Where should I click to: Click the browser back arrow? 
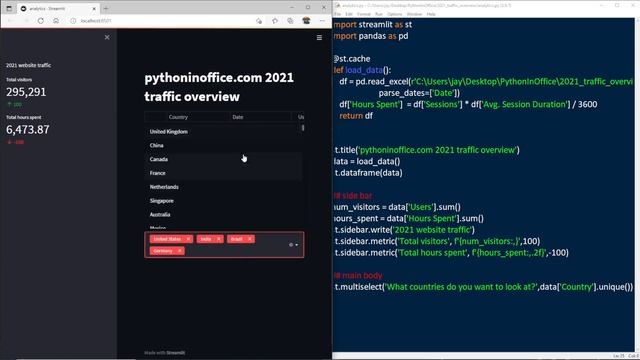tap(11, 21)
